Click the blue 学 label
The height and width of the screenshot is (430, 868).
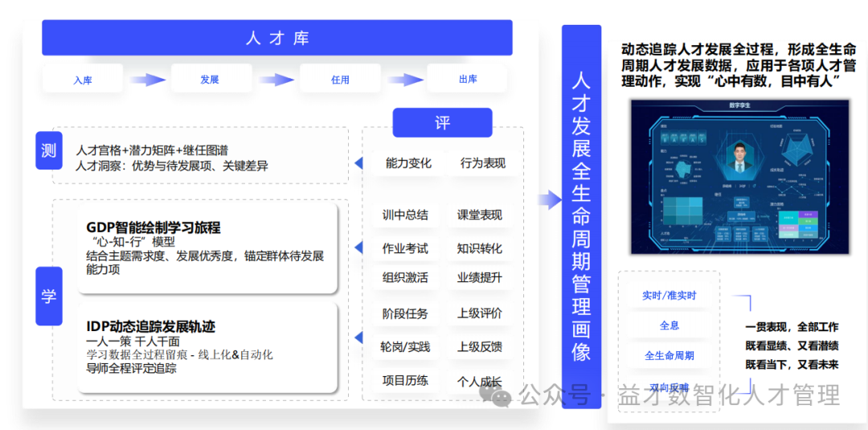click(x=49, y=296)
